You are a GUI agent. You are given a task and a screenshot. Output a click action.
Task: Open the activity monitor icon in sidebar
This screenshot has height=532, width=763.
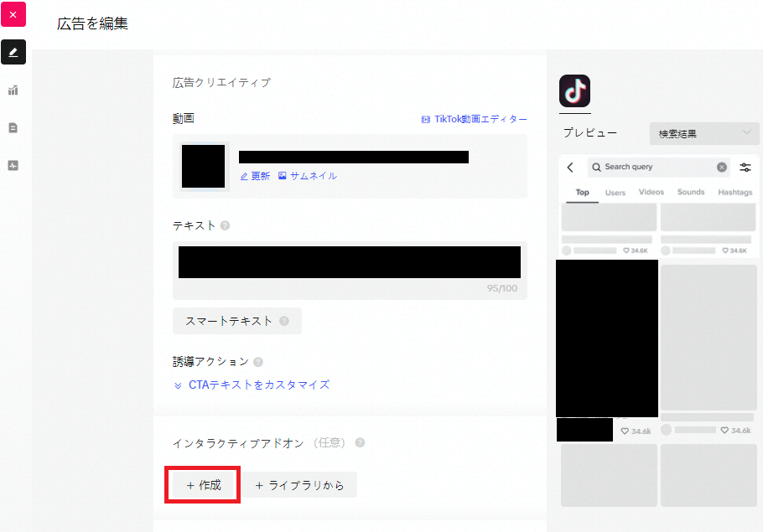coord(13,166)
